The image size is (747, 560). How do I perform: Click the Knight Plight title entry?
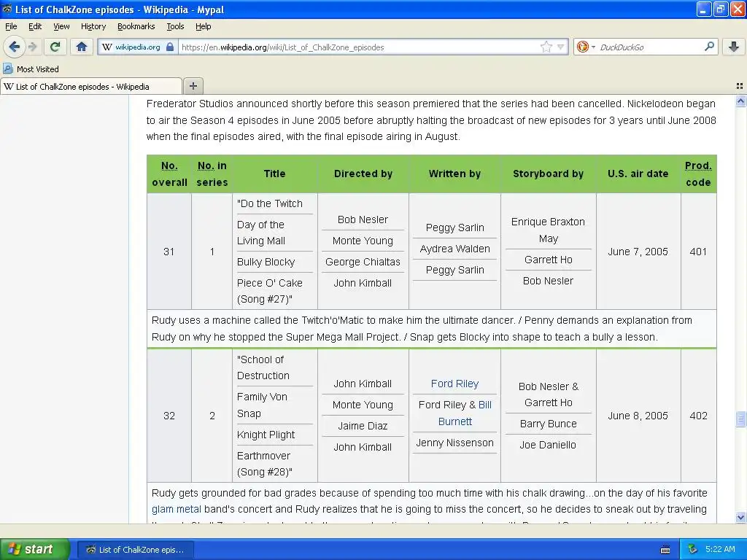266,435
